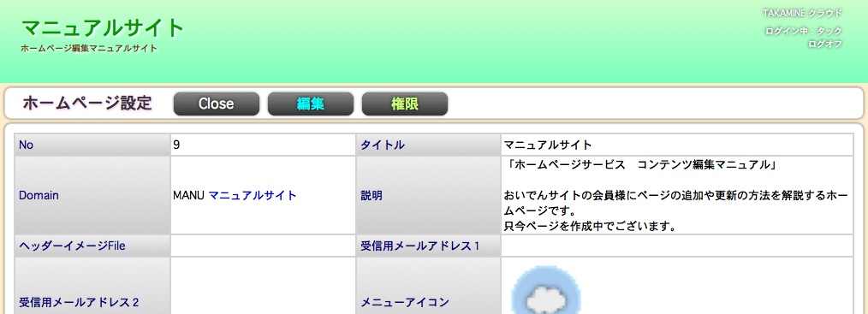
Task: Click the マニュアルサイト site title heading
Action: pyautogui.click(x=103, y=27)
